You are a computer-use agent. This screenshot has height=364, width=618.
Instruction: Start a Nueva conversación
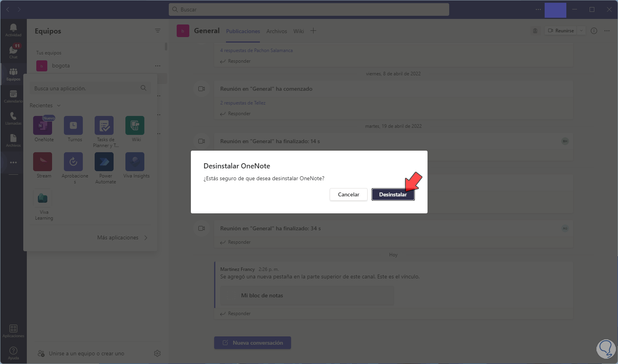pos(252,343)
